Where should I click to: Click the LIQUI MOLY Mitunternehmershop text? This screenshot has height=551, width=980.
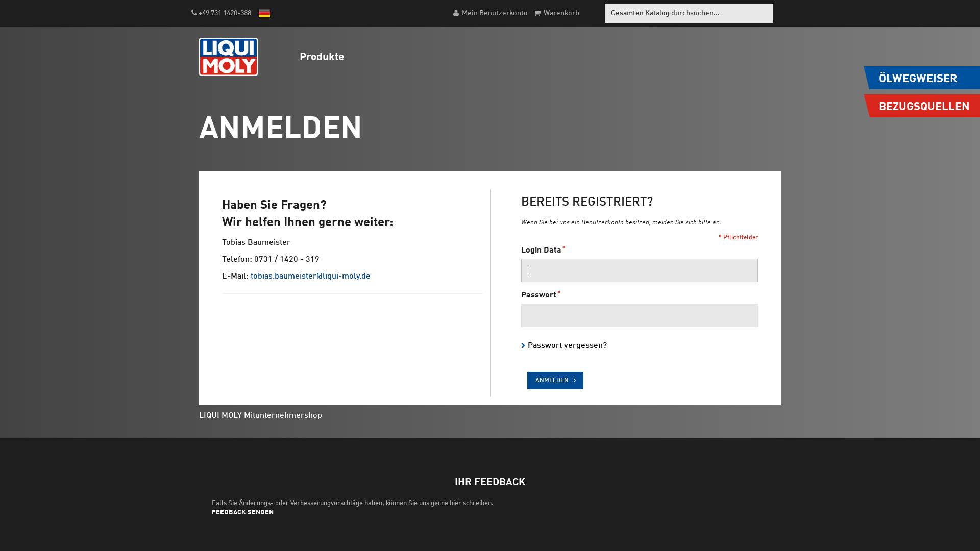tap(260, 416)
